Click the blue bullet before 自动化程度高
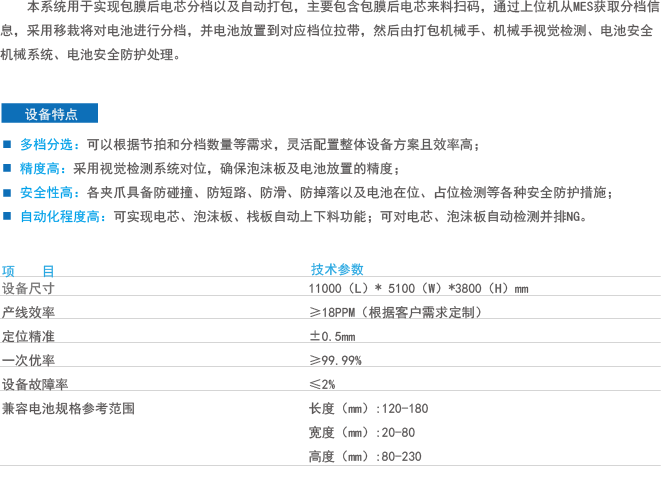Screen dimensions: 671x477 click(x=7, y=216)
